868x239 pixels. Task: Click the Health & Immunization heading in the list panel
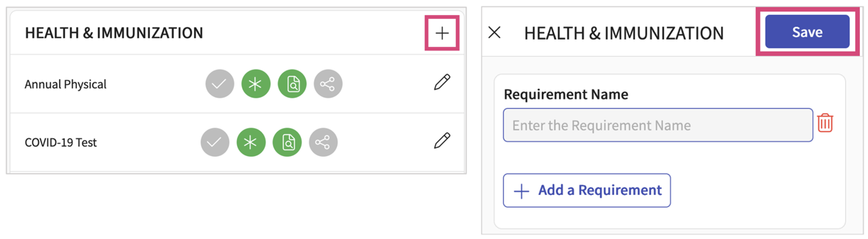point(114,33)
